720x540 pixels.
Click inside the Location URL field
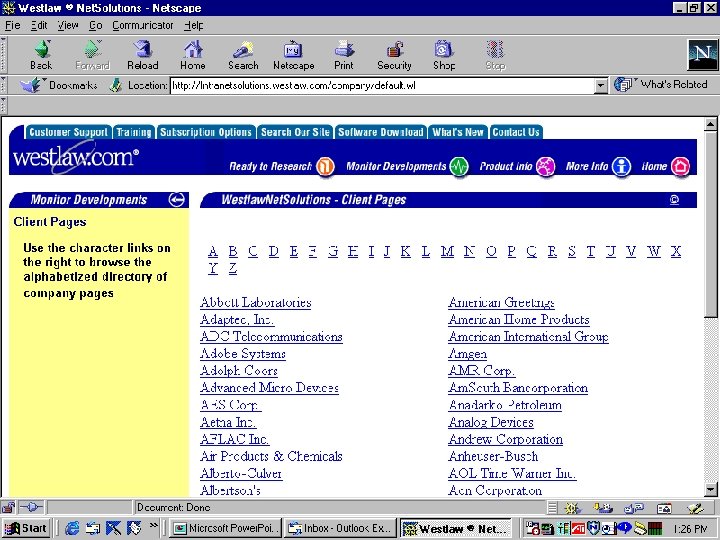tap(382, 85)
